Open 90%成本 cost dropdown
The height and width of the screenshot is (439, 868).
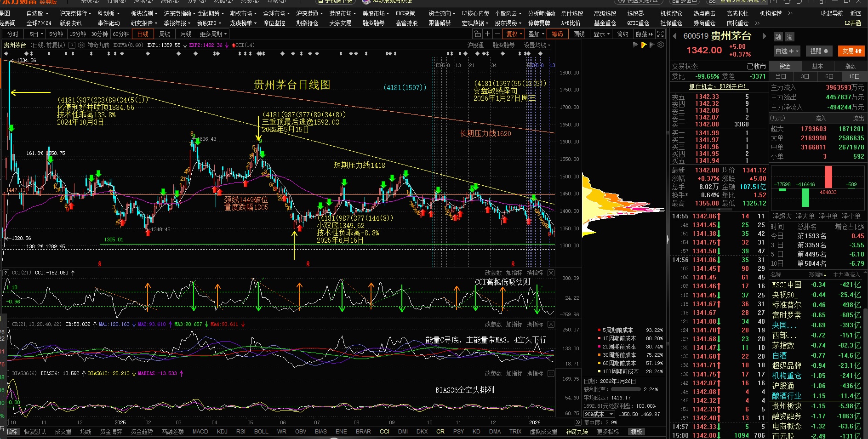tap(600, 414)
